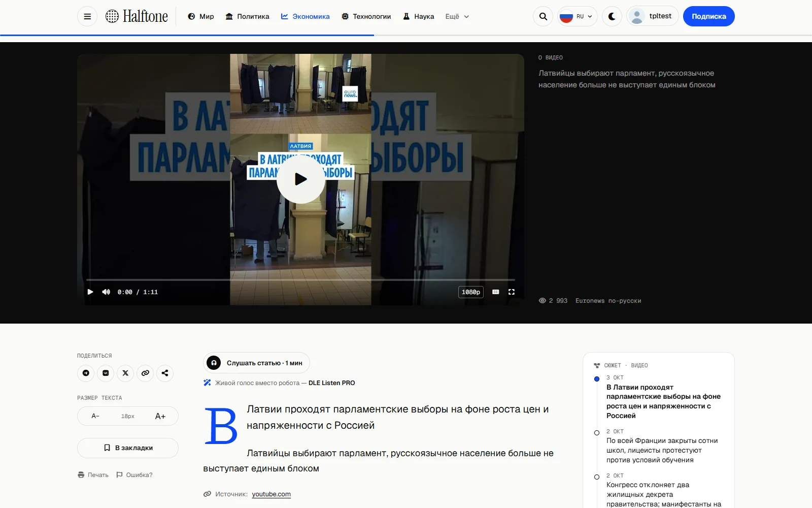This screenshot has height=508, width=812.
Task: Report error via Ошибка? link
Action: coord(134,475)
